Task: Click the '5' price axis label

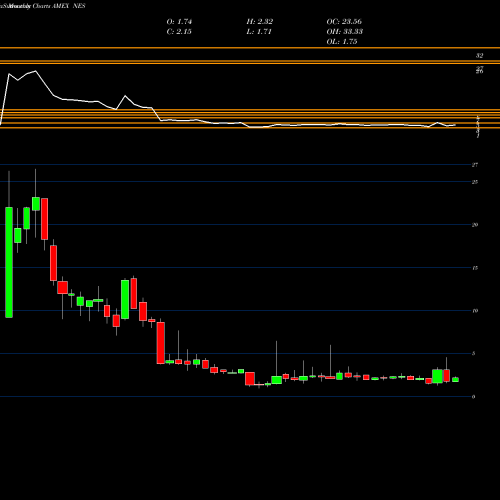Action: pos(473,354)
